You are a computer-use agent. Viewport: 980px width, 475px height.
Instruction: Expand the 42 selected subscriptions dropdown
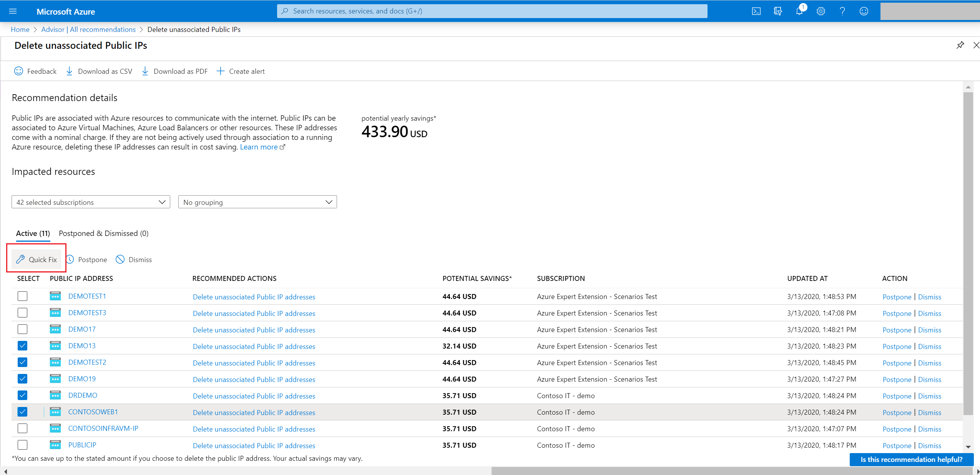point(91,202)
